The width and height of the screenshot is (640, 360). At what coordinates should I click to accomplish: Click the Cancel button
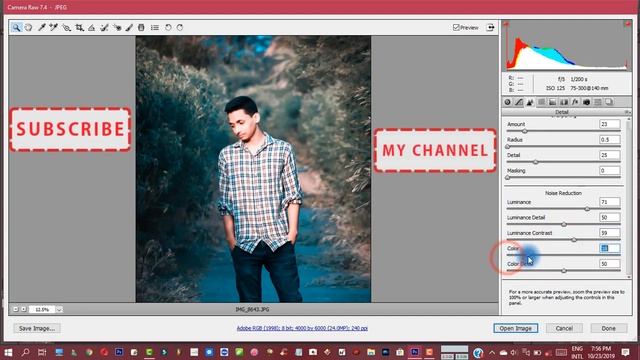click(x=564, y=328)
